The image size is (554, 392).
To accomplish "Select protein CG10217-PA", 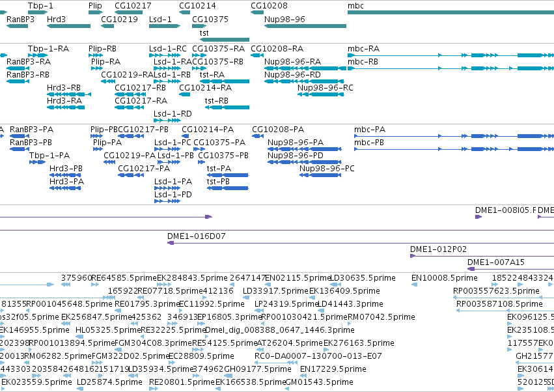I will 144,169.
